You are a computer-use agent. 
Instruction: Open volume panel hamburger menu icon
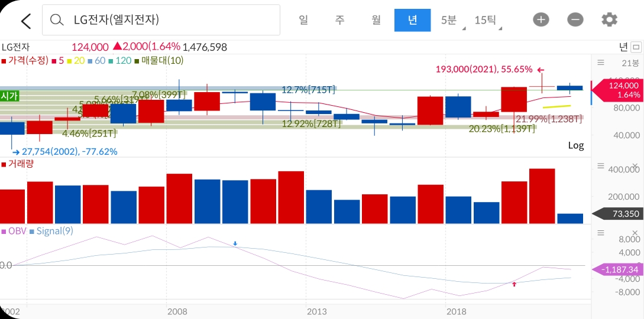pyautogui.click(x=600, y=165)
